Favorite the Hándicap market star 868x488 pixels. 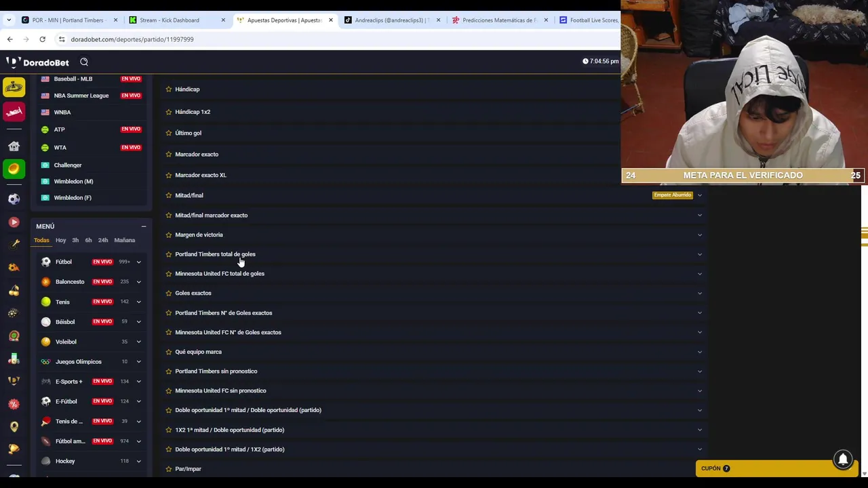[x=169, y=89]
